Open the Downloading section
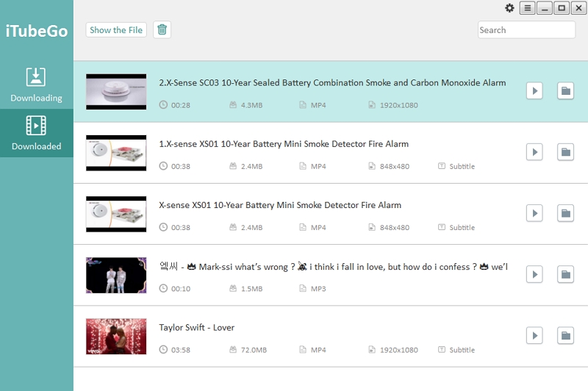This screenshot has height=391, width=588. click(x=36, y=85)
